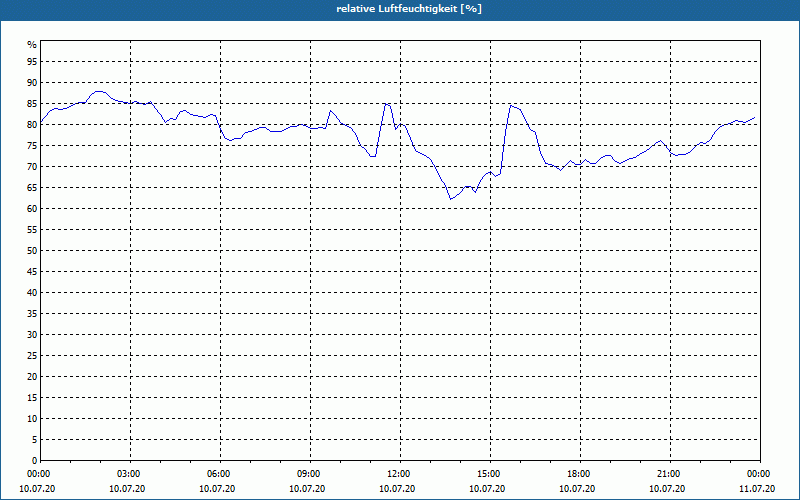Click the '10.07.20' date under 09:00
The image size is (800, 500).
(307, 489)
